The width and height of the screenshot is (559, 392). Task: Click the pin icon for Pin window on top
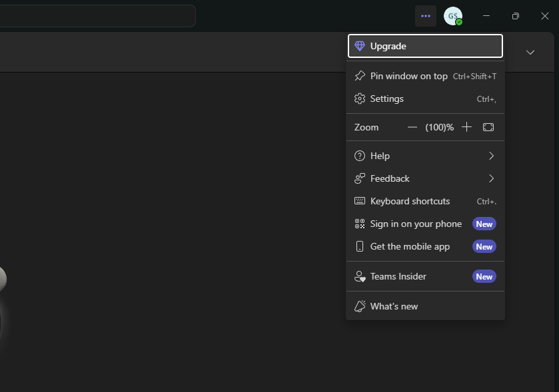(x=360, y=76)
